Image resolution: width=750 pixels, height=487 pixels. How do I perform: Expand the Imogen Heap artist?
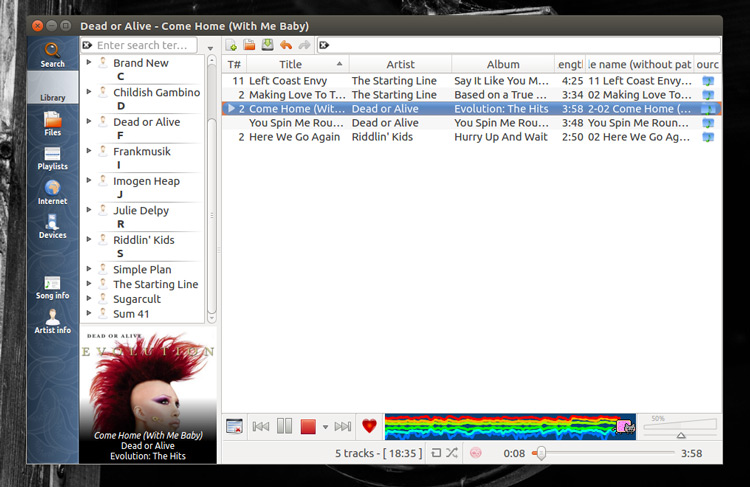(89, 180)
